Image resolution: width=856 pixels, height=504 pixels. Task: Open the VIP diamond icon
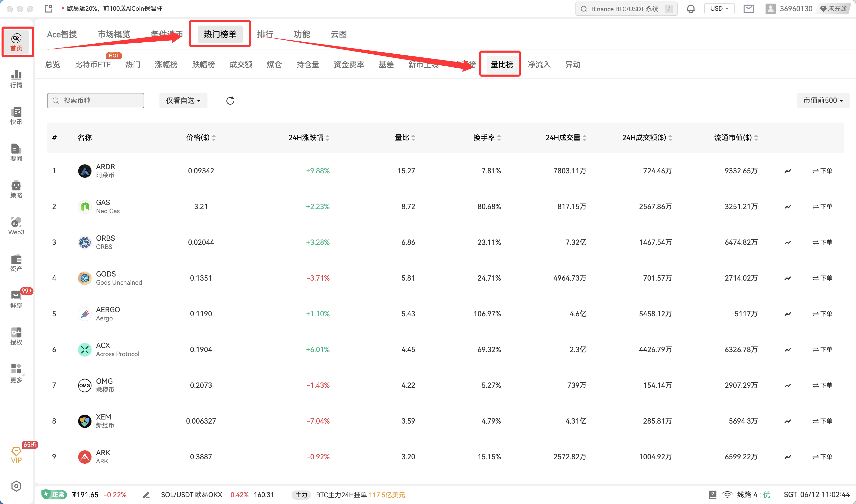coord(16,455)
